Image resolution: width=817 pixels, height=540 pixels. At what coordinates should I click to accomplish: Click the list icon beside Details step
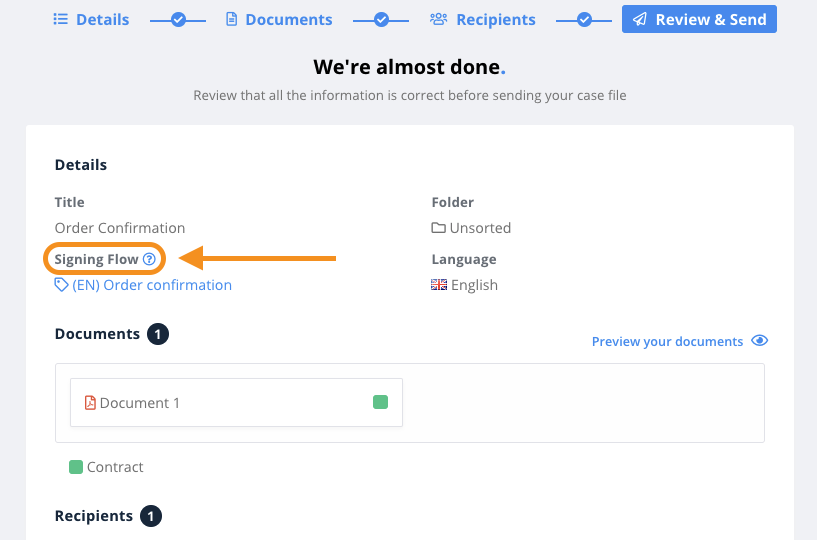[60, 19]
